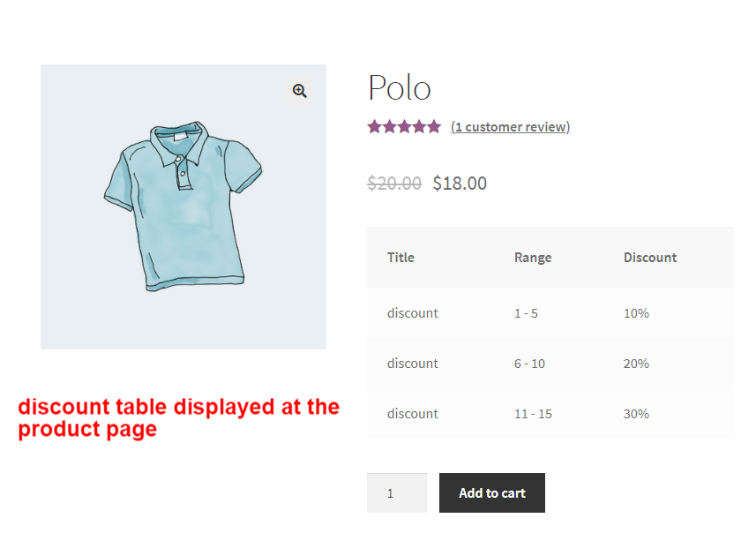Image resolution: width=756 pixels, height=548 pixels.
Task: Click the magnifying glass on the product photo
Action: [299, 91]
